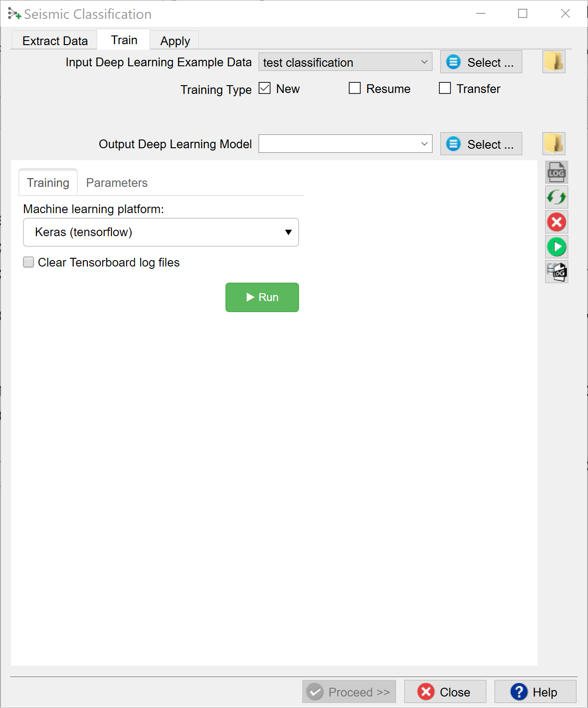This screenshot has width=588, height=708.
Task: Enable the Resume training type checkbox
Action: (x=355, y=88)
